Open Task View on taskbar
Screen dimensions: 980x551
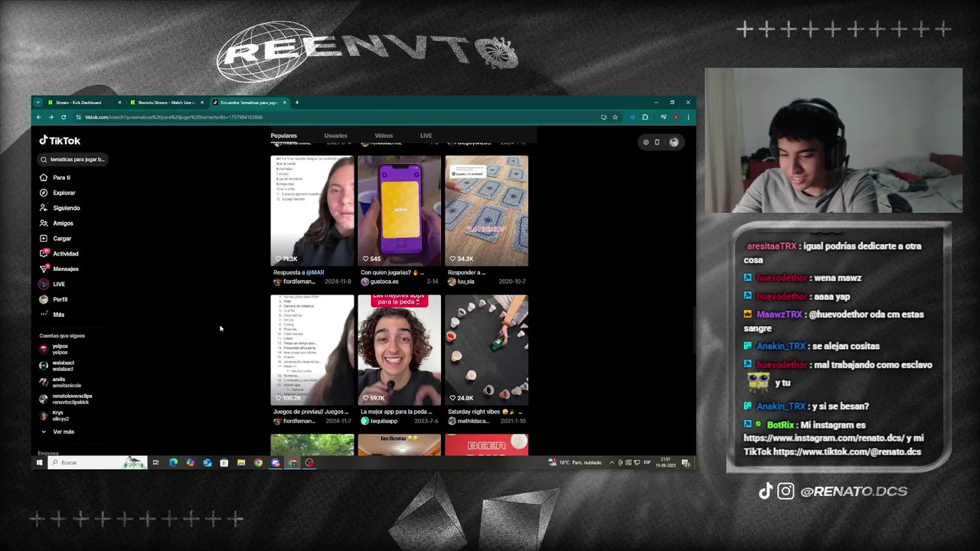(155, 462)
